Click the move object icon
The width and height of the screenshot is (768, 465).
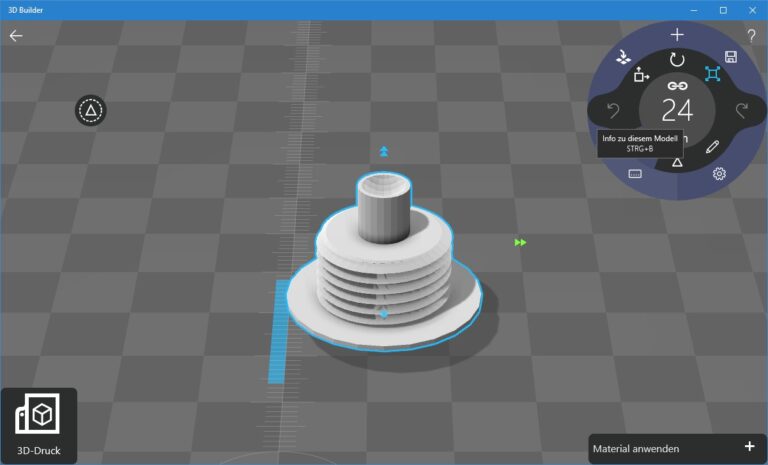(x=641, y=75)
